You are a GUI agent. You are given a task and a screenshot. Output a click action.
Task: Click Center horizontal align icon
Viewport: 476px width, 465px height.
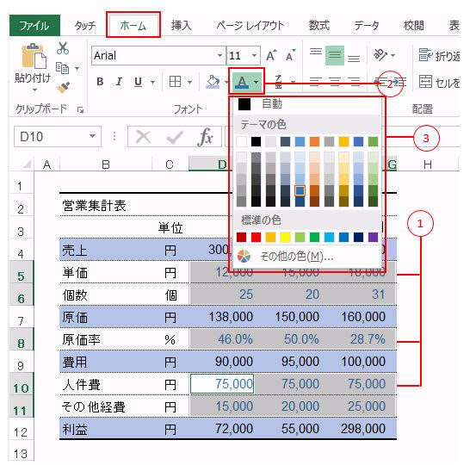click(x=335, y=82)
